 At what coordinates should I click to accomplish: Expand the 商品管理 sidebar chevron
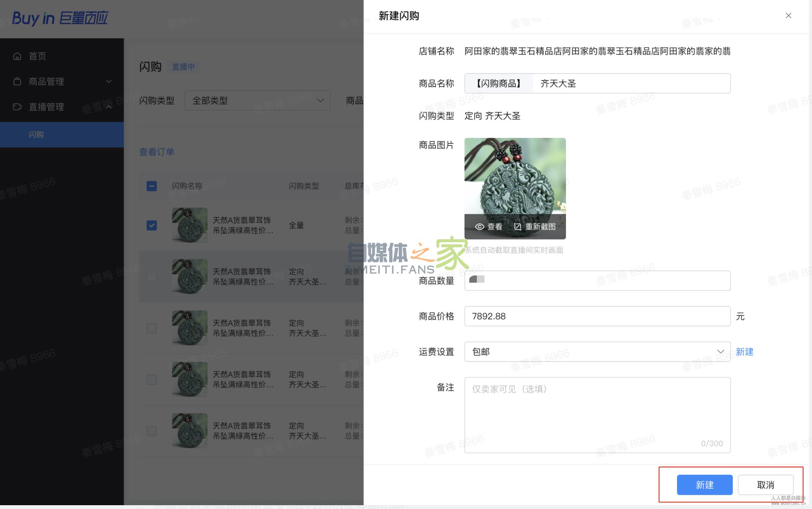tap(109, 82)
